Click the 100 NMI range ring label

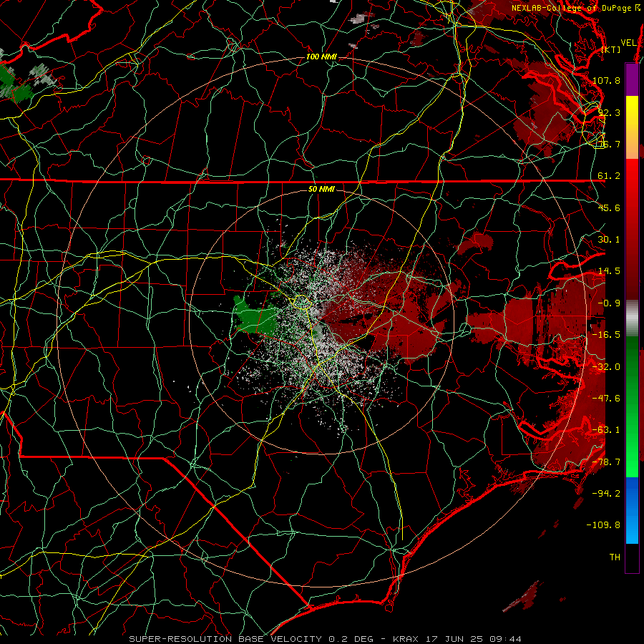click(321, 57)
